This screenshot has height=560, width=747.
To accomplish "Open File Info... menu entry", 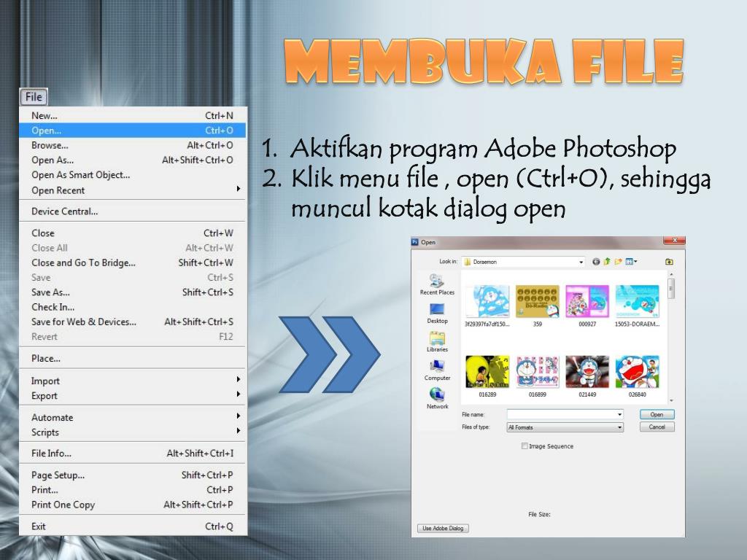I will tap(133, 453).
